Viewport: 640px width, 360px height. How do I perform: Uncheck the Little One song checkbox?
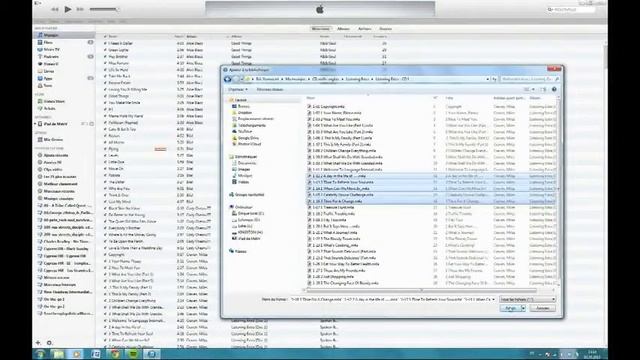[x=105, y=162]
